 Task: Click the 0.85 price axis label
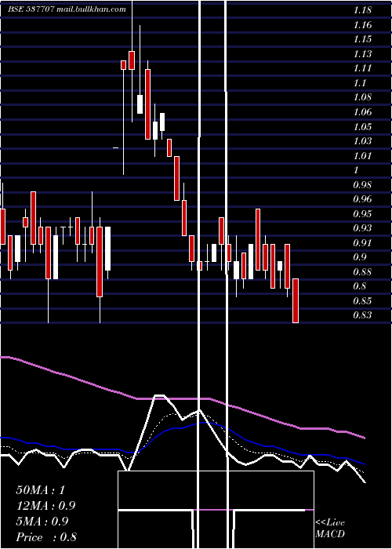coord(362,300)
